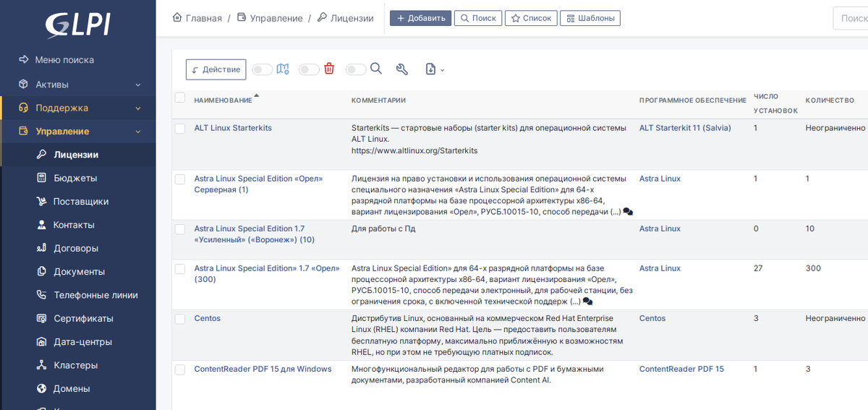Click Управление in the breadcrumb
Screen dimensions: 868x410
276,18
